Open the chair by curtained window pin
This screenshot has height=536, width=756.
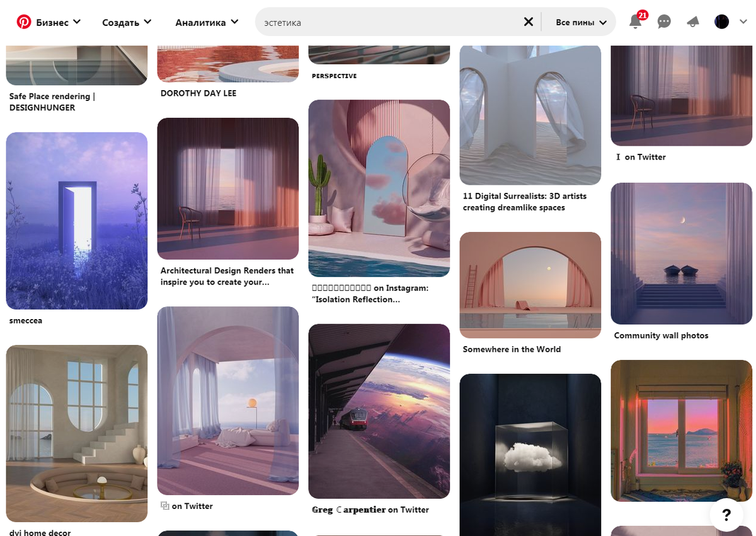point(228,189)
